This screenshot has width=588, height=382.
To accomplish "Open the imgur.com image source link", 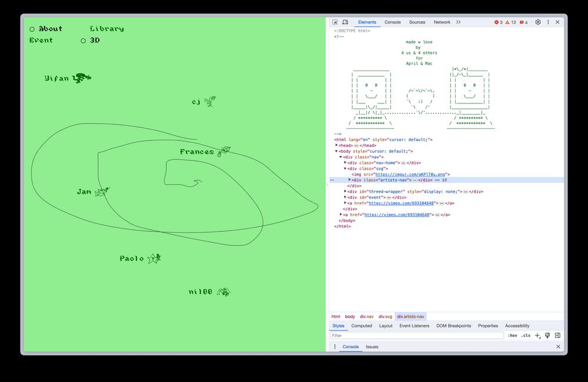I will click(x=410, y=175).
